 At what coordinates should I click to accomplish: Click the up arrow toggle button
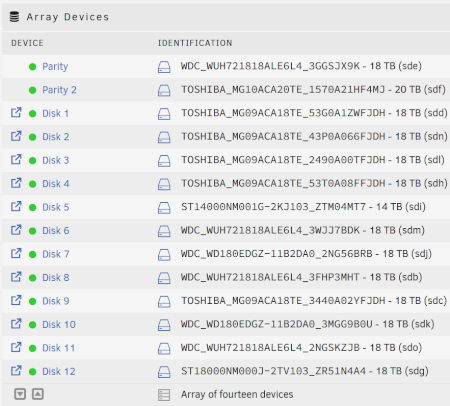pyautogui.click(x=38, y=394)
